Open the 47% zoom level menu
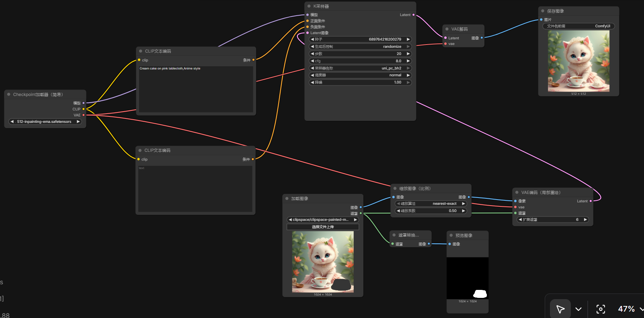 (630, 309)
